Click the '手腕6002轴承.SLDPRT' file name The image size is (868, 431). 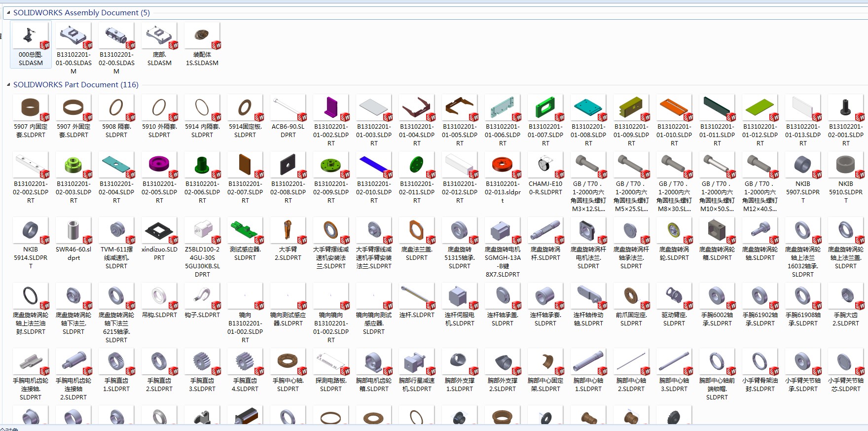pos(717,319)
